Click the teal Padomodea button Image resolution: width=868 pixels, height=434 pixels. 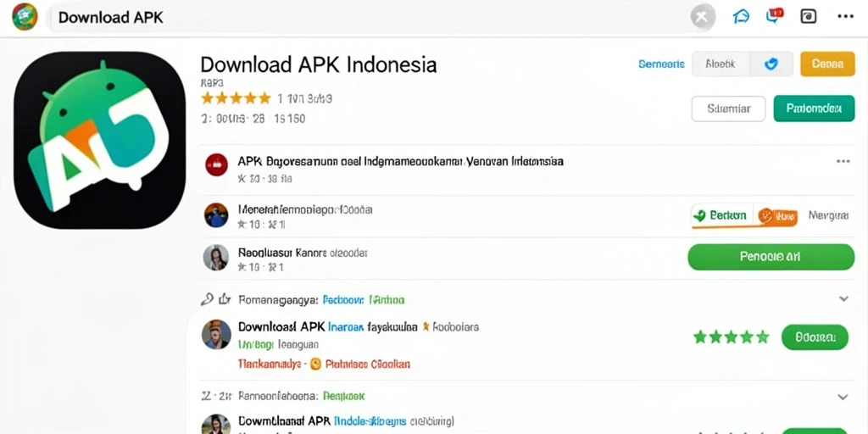814,108
